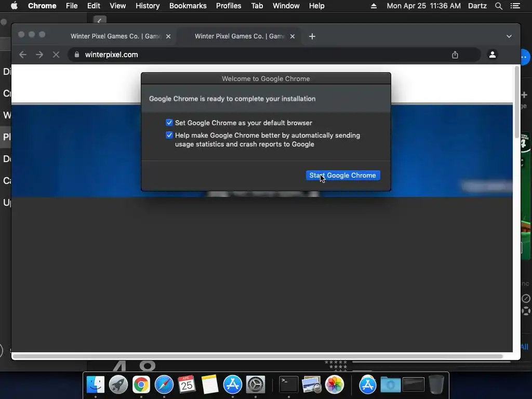Open Finder from the Dock

[96, 385]
